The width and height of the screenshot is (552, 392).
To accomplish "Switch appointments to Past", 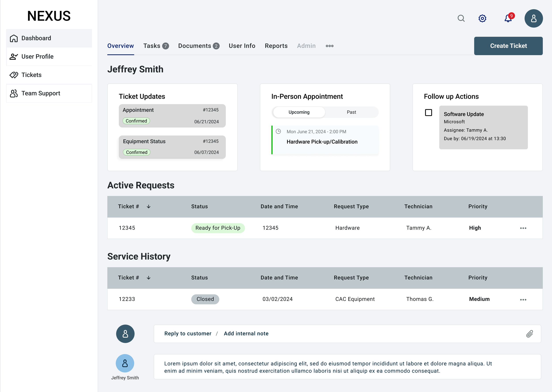I will coord(351,112).
